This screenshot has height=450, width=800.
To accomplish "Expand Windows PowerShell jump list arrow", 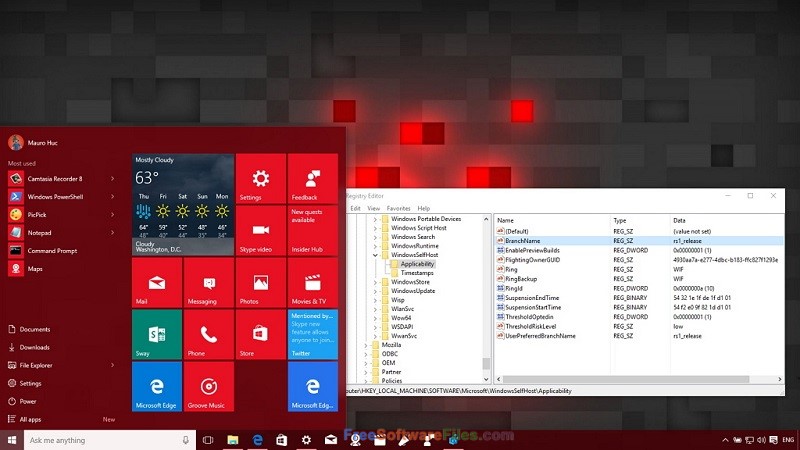I will click(113, 196).
